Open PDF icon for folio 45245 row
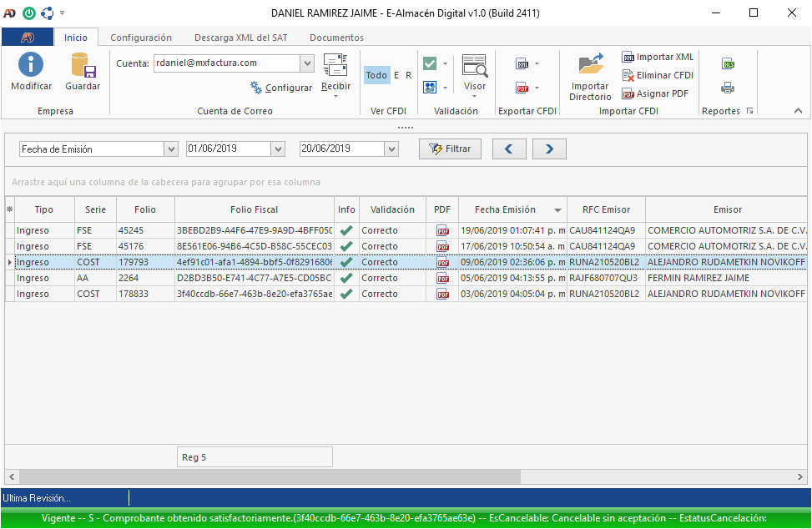 442,230
